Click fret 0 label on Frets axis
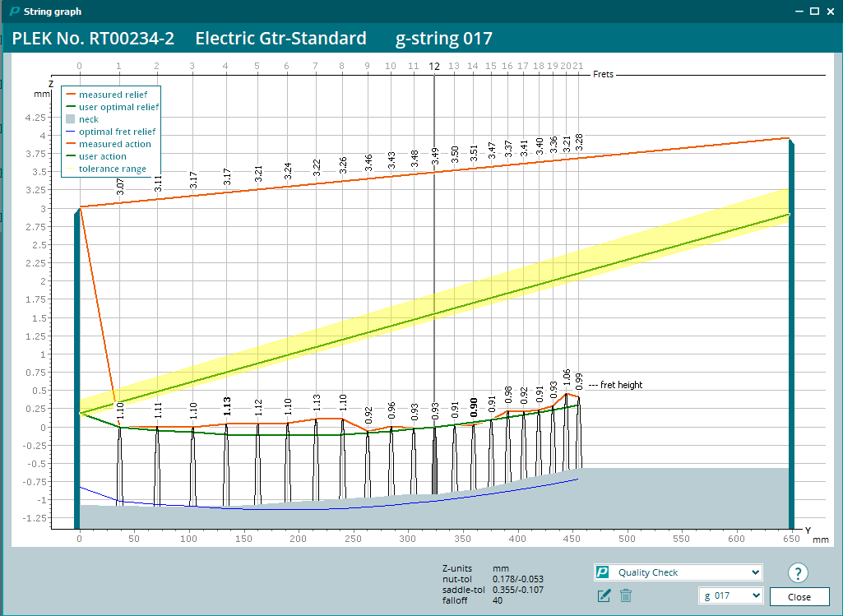843x616 pixels. coord(79,66)
